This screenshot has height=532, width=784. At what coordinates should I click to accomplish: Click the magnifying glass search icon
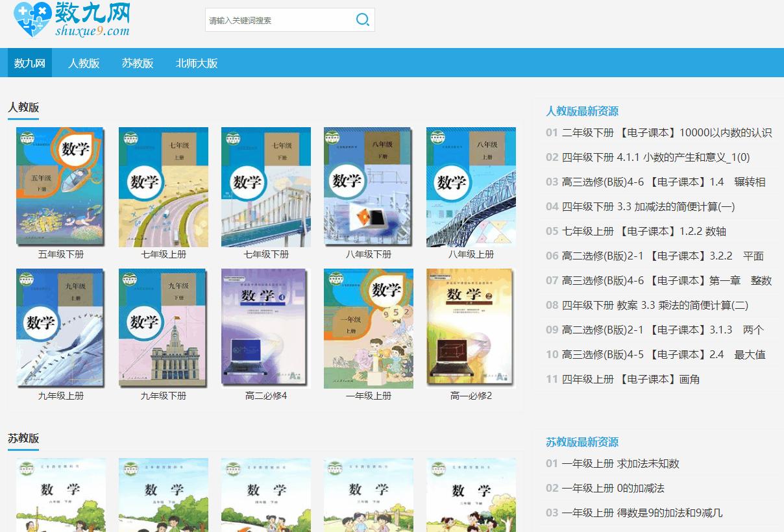click(362, 19)
